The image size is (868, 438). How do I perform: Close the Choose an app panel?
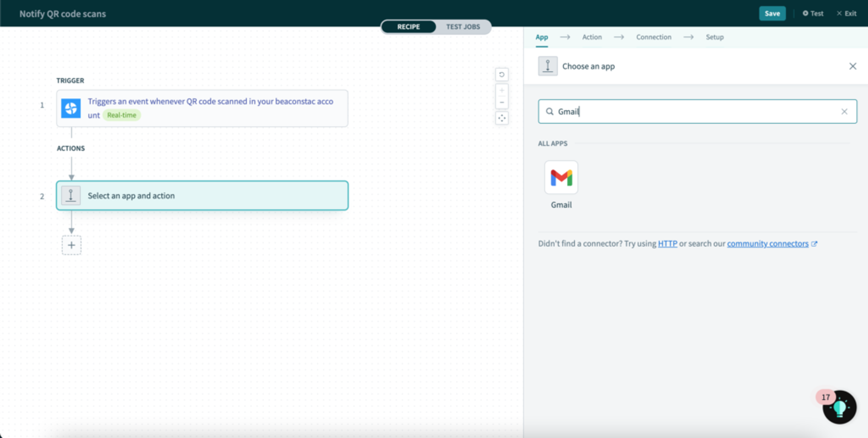[852, 66]
